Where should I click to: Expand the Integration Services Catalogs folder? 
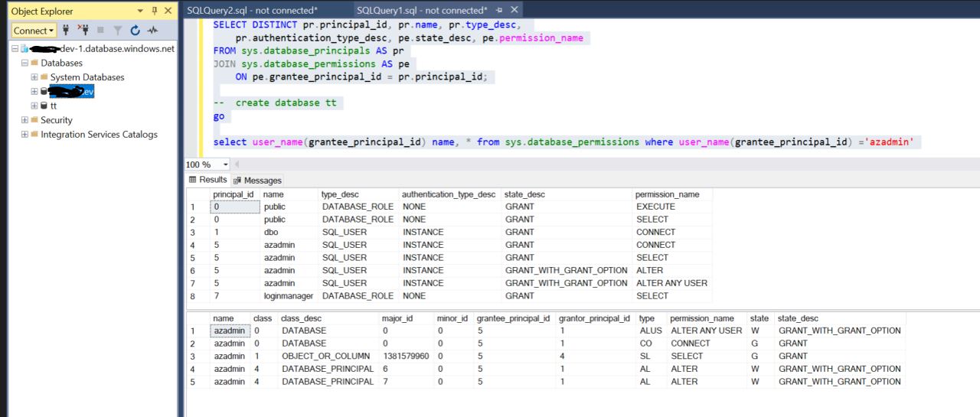pyautogui.click(x=24, y=135)
